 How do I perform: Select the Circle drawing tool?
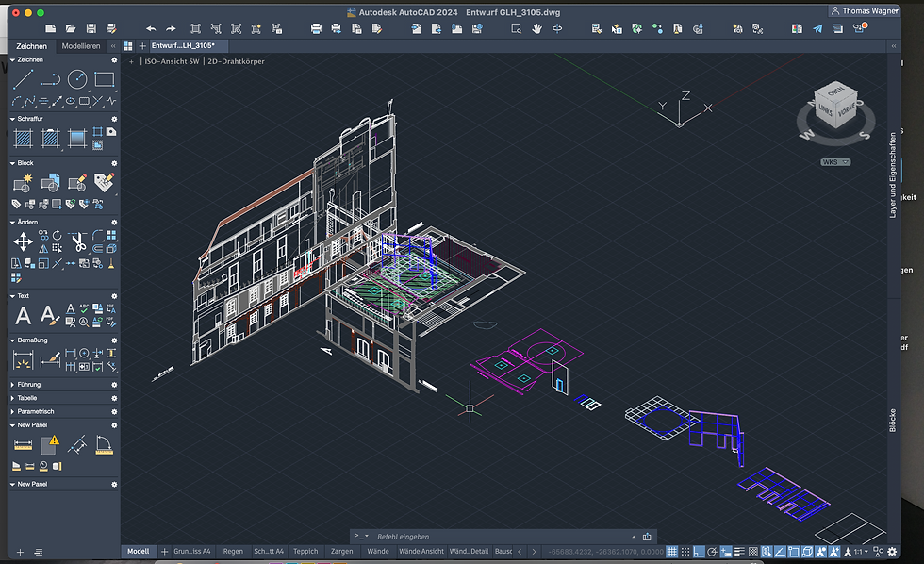(x=77, y=79)
